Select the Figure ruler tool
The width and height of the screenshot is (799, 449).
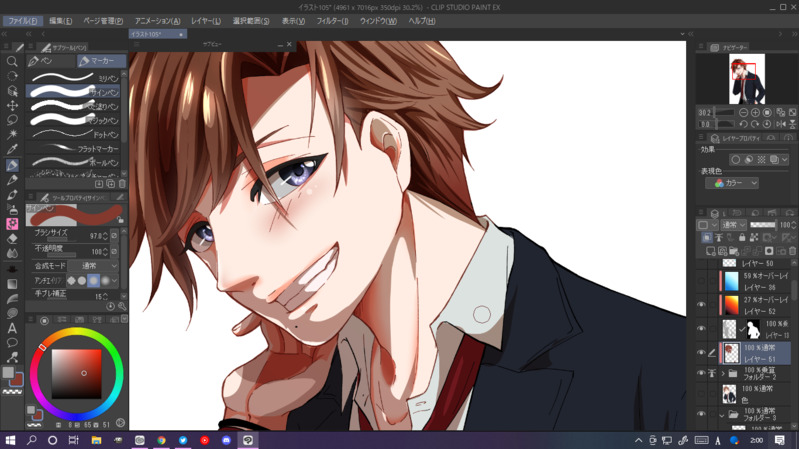point(12,299)
